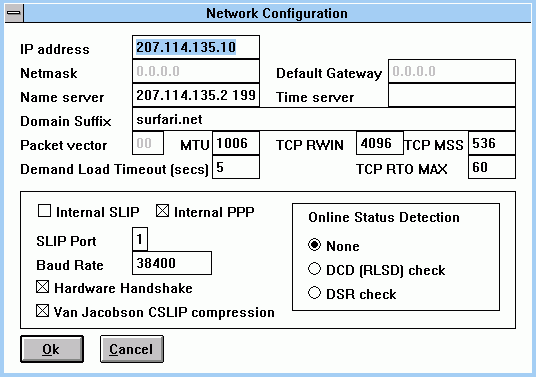Click the MTU value field

pyautogui.click(x=236, y=143)
